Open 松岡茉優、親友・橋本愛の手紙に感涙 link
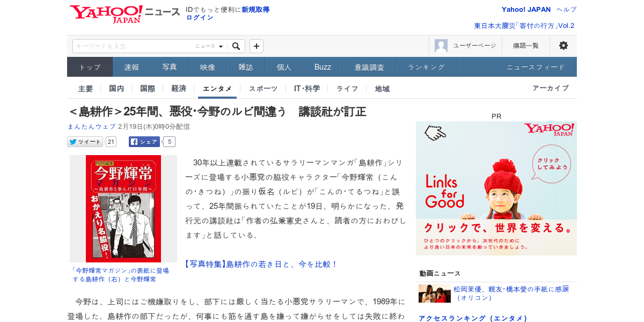This screenshot has height=322, width=644. coord(511,293)
